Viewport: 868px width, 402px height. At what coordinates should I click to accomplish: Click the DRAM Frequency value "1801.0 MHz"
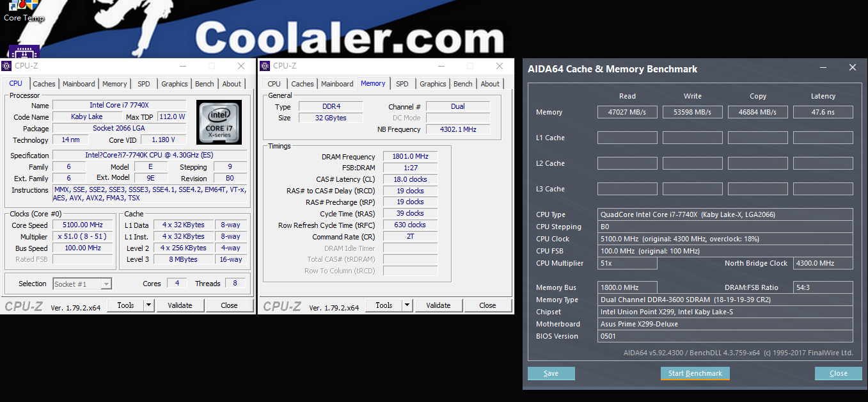(410, 156)
